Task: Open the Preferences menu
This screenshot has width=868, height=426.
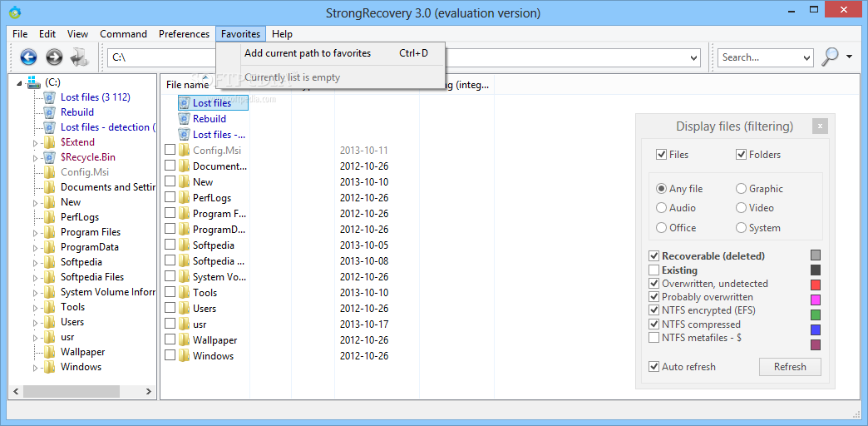Action: click(x=184, y=34)
